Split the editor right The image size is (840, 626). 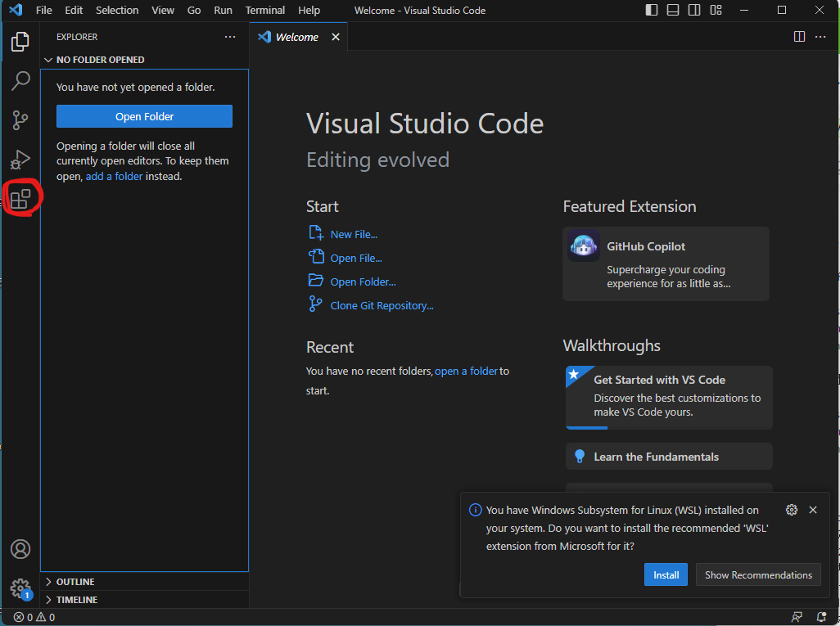pos(799,36)
